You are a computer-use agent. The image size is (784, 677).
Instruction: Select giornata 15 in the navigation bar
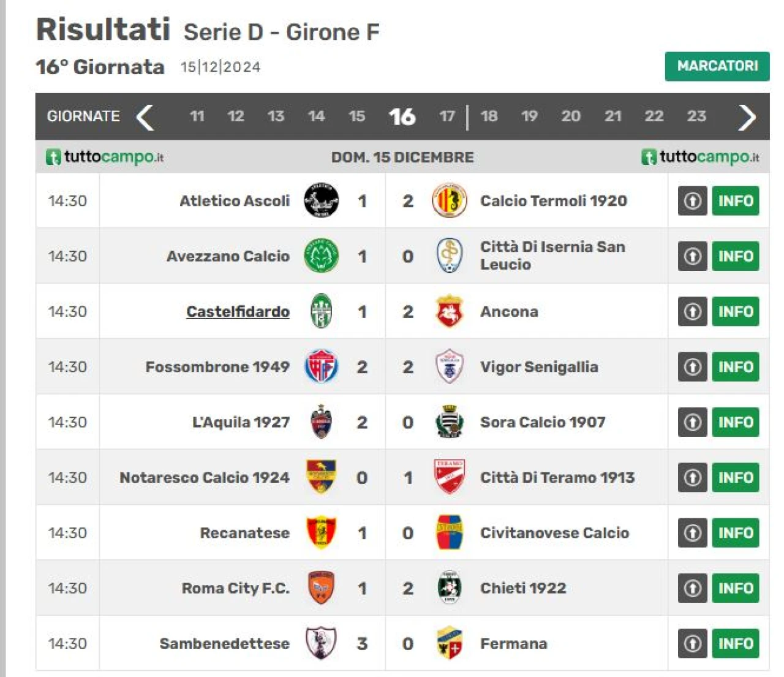(x=356, y=116)
